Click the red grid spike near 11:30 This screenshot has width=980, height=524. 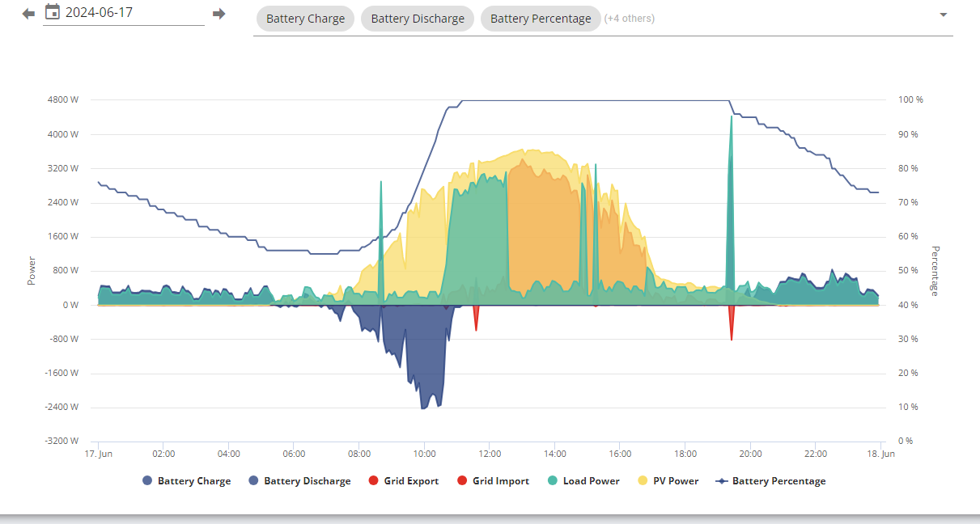coord(476,317)
